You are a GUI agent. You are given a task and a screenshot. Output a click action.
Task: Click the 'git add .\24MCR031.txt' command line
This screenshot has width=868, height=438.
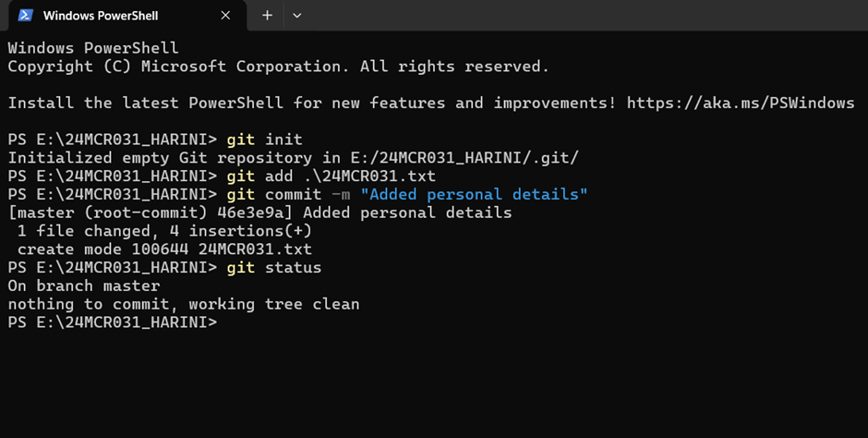[x=331, y=176]
